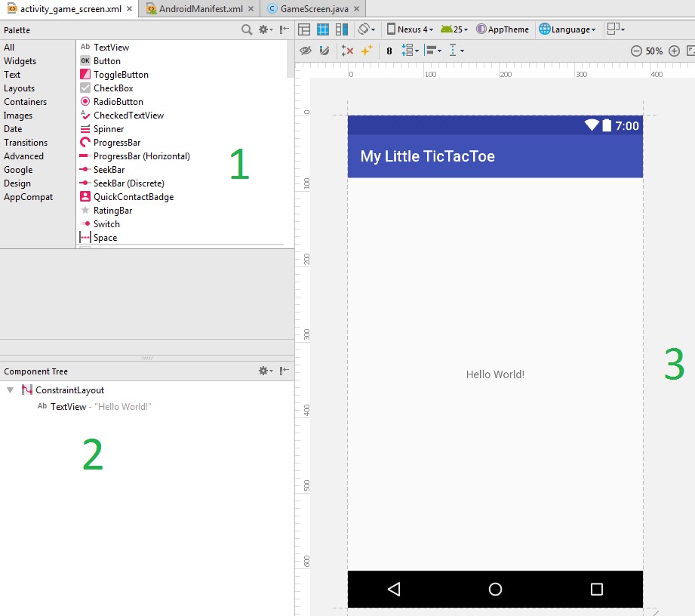Click the Palette search magnifier icon
The image size is (695, 616).
point(247,30)
